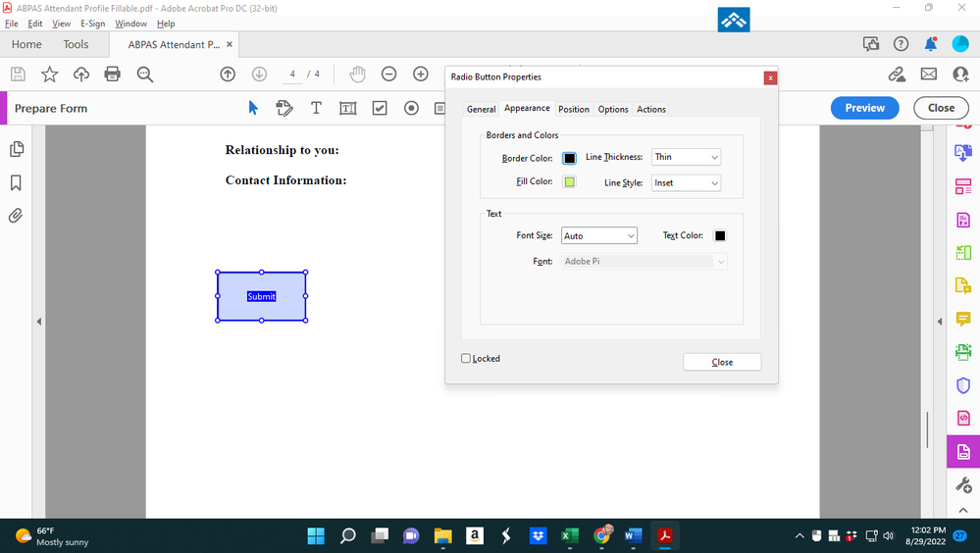Viewport: 980px width, 553px height.
Task: Pick the green Fill Color swatch
Action: pyautogui.click(x=569, y=182)
